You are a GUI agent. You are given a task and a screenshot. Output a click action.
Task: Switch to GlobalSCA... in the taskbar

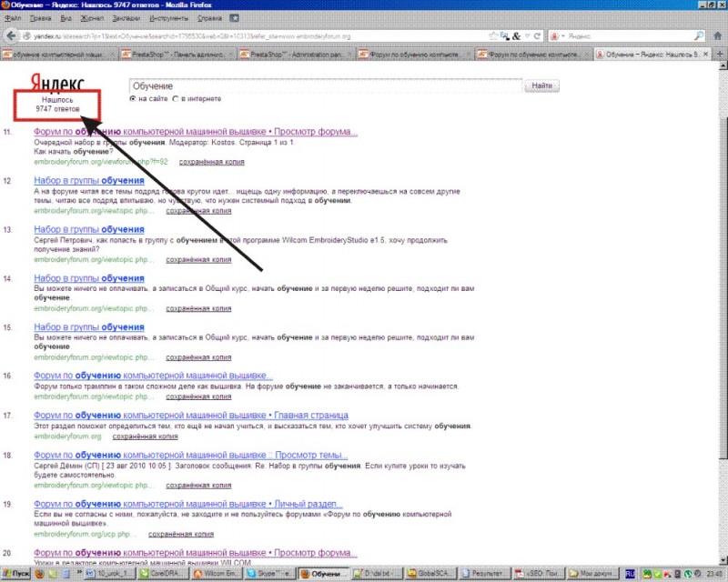[430, 574]
